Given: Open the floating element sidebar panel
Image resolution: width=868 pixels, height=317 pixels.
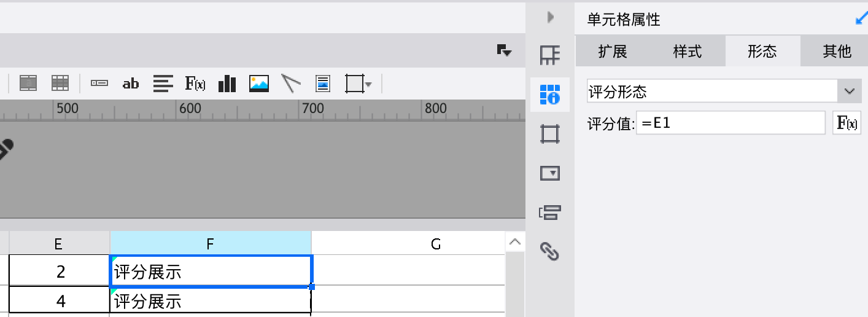Looking at the screenshot, I should click(x=549, y=133).
